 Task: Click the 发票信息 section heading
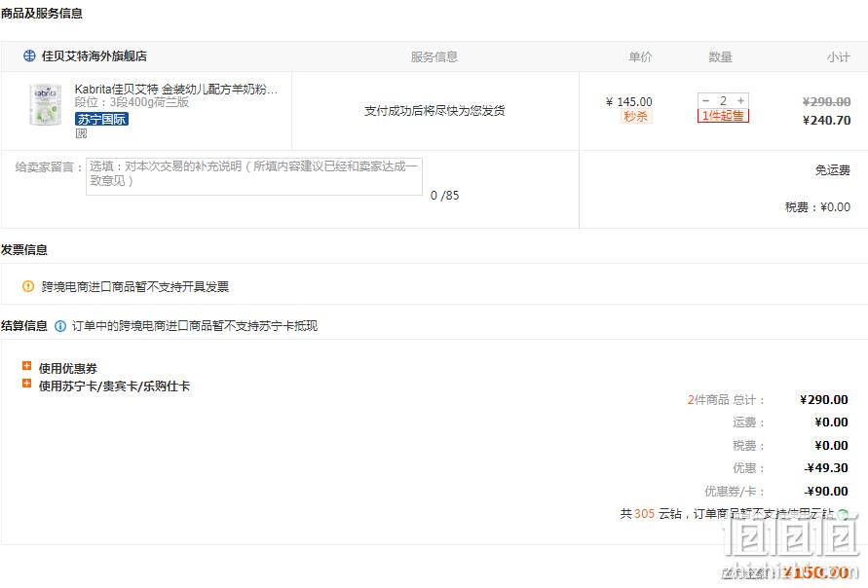pyautogui.click(x=23, y=250)
